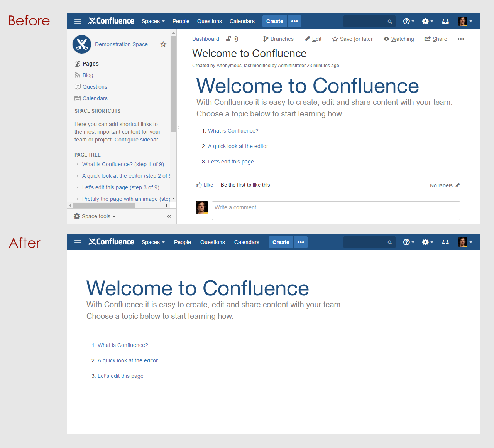Open help menu in After header

coord(408,242)
